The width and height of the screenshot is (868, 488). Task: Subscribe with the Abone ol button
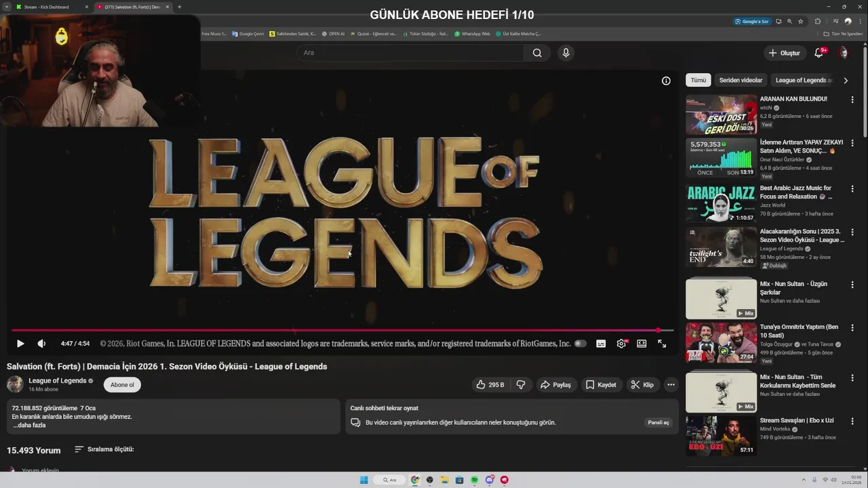click(122, 385)
